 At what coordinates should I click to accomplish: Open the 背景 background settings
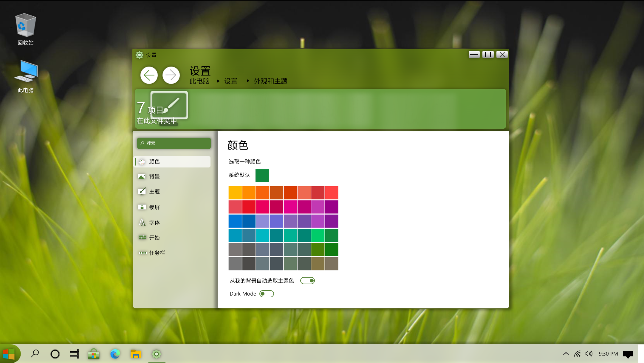[x=154, y=176]
